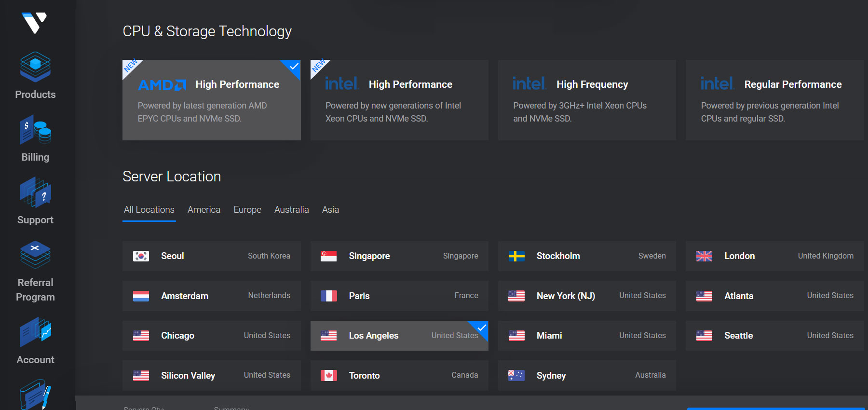Pick Silicon Valley location
The height and width of the screenshot is (410, 868).
coord(212,375)
